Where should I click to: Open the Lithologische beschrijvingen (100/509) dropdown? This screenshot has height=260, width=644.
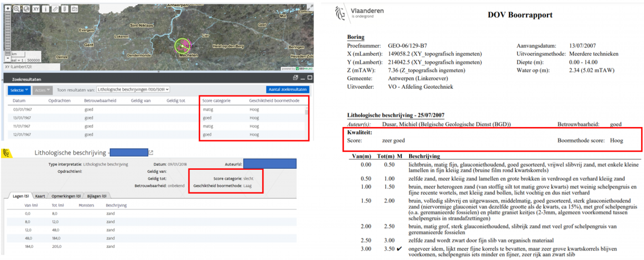pos(133,90)
